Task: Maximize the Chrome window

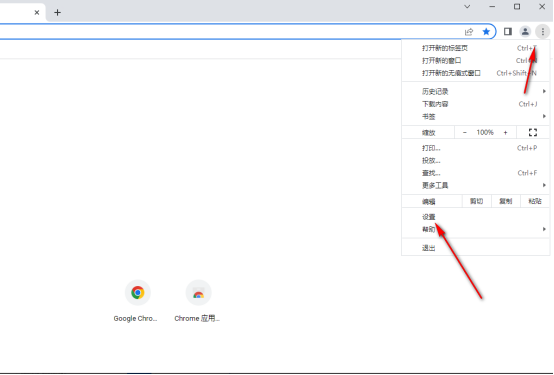Action: coord(517,6)
